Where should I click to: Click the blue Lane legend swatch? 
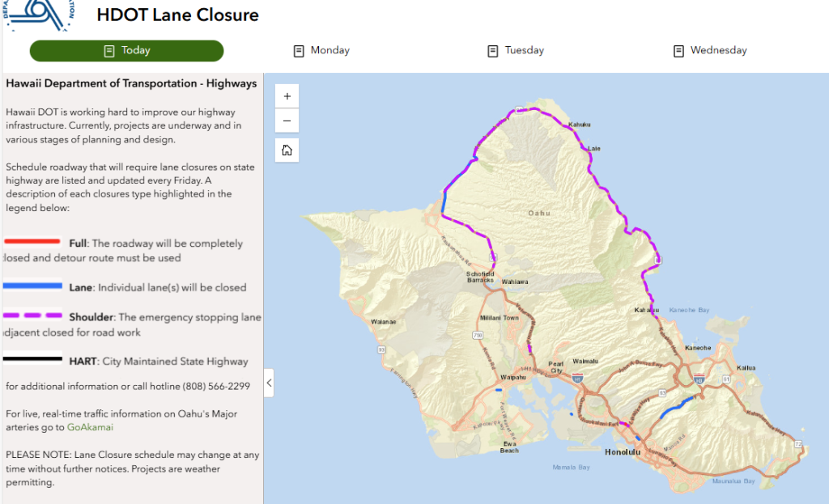tap(32, 286)
